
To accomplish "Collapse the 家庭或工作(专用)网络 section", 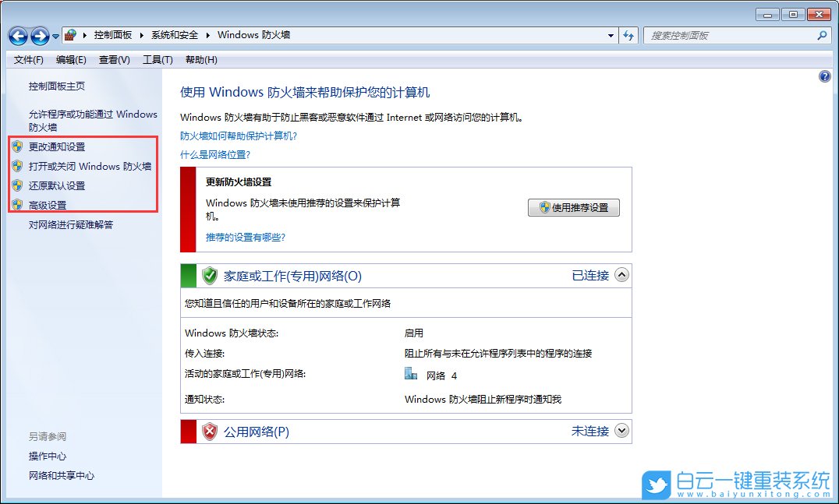I will (621, 275).
